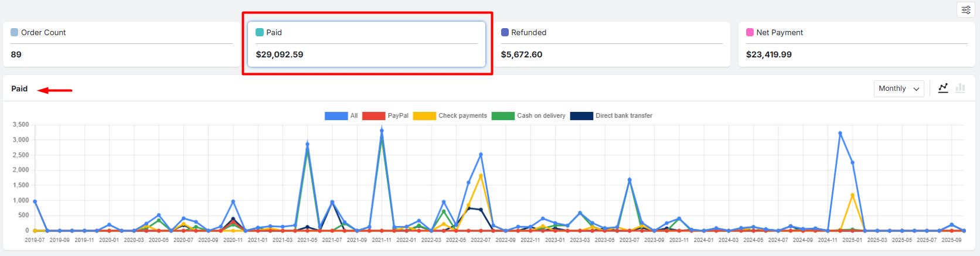Image resolution: width=980 pixels, height=256 pixels.
Task: Click the highest blue peak at 2021-11
Action: [382, 131]
